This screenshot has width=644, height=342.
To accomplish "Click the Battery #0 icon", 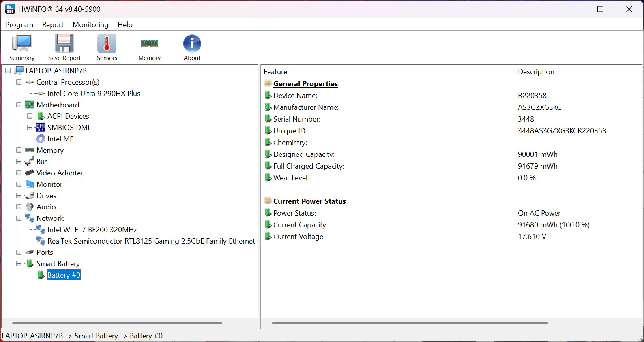I will point(41,275).
